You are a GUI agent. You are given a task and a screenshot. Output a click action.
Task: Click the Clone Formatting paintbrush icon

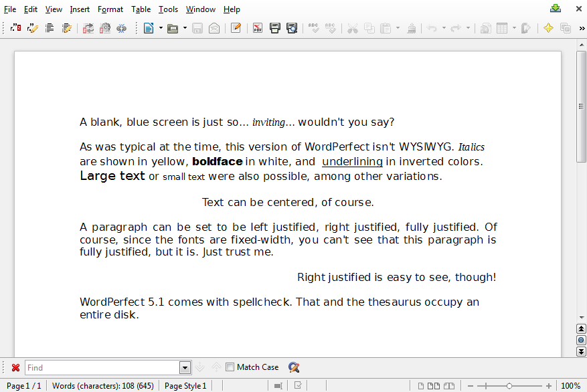412,28
